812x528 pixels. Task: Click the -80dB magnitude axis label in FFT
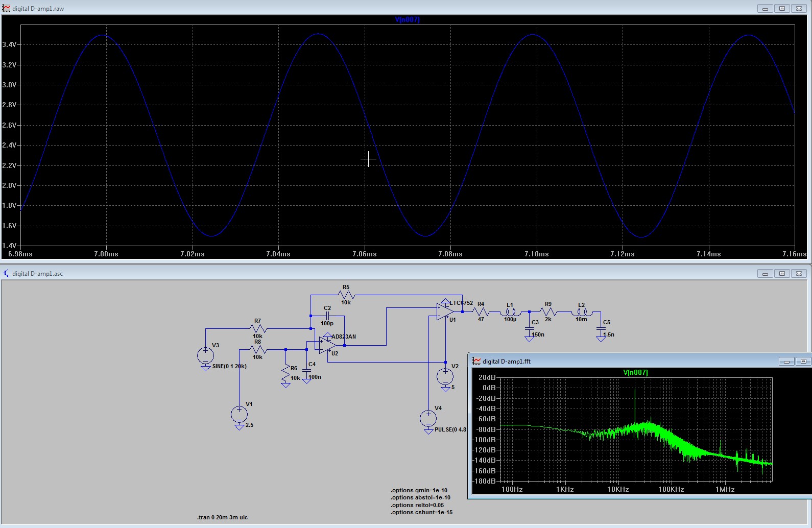tap(487, 429)
